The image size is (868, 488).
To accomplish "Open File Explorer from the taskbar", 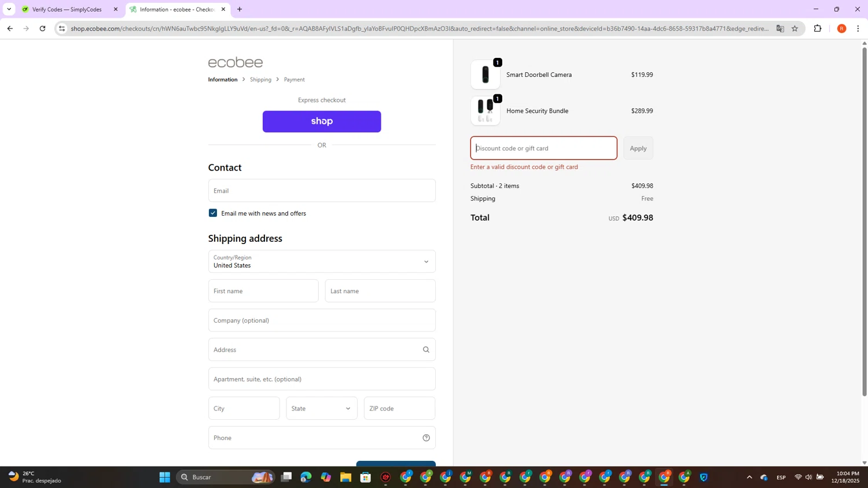I will point(345,477).
